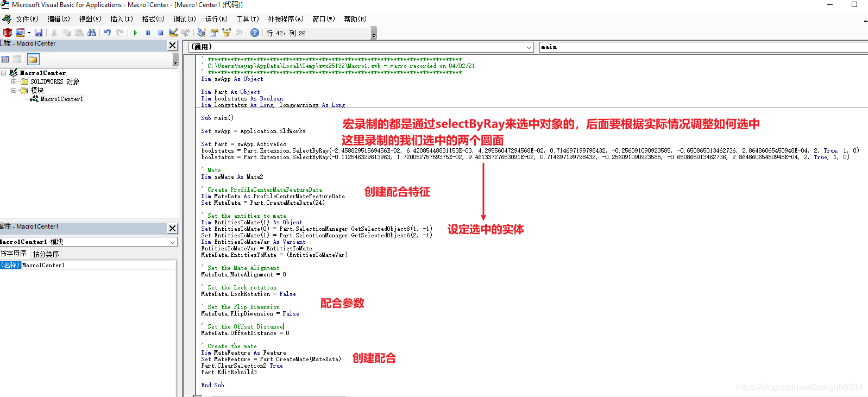Open the Object Browser icon
This screenshot has height=397, width=868.
pyautogui.click(x=227, y=33)
